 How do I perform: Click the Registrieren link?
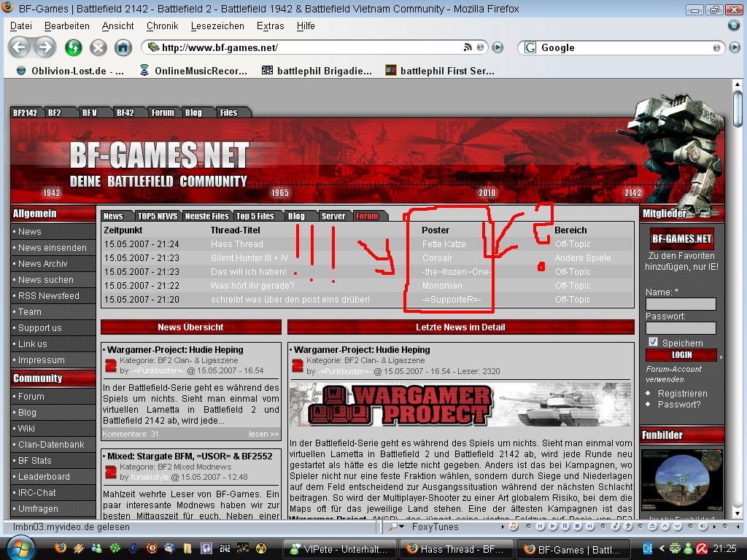[682, 393]
